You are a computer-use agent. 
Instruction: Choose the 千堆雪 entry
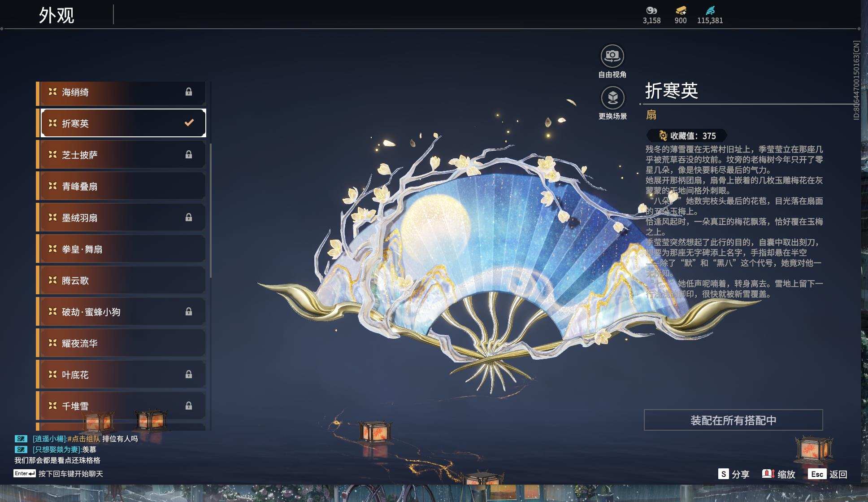(x=122, y=406)
